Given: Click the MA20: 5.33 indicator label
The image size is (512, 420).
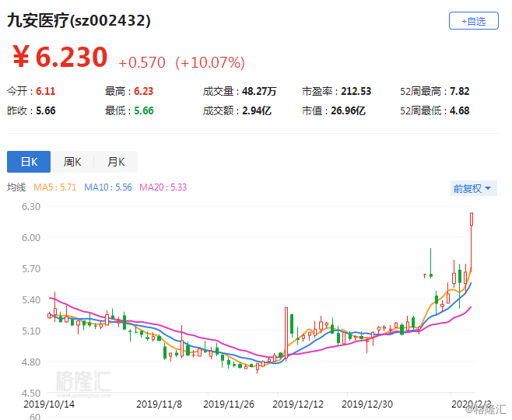Looking at the screenshot, I should [x=163, y=187].
